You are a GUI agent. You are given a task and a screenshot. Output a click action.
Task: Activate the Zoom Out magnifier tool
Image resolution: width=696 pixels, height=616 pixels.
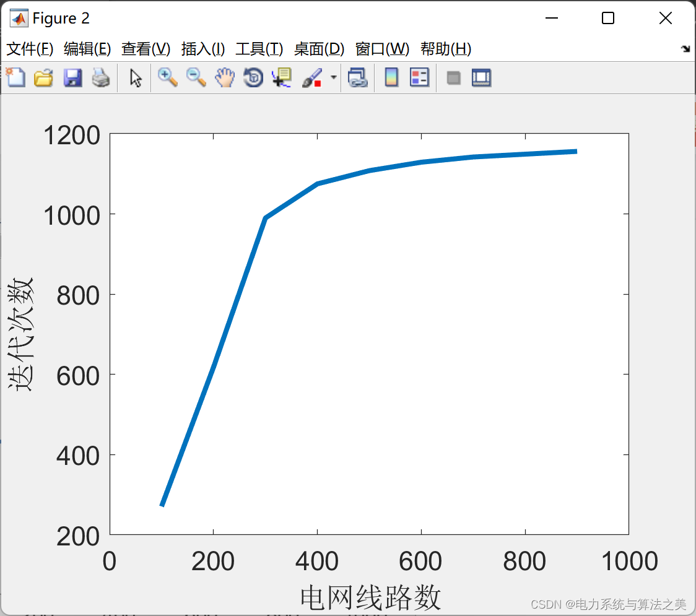point(196,77)
